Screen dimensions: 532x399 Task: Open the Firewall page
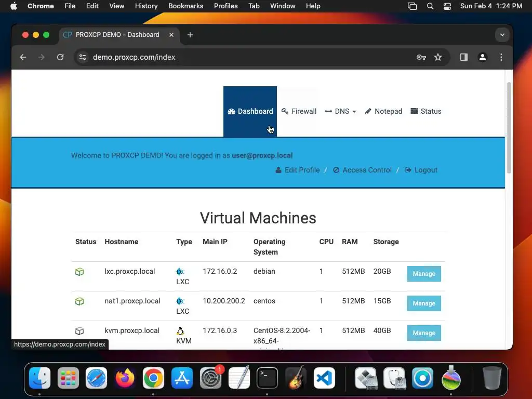(x=299, y=111)
